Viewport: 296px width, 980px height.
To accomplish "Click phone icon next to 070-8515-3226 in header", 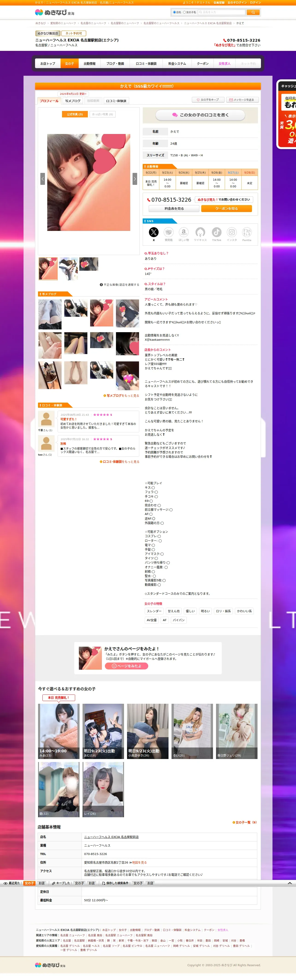I will 225,40.
